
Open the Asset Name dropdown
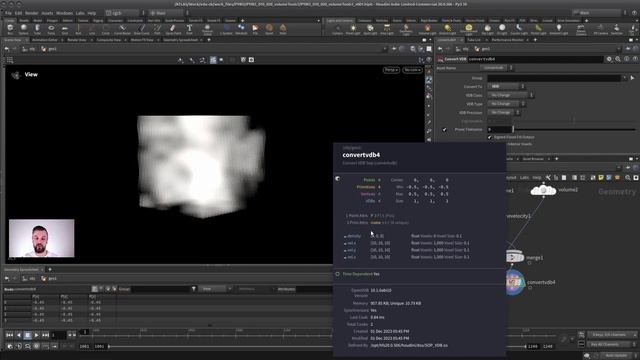click(x=496, y=68)
